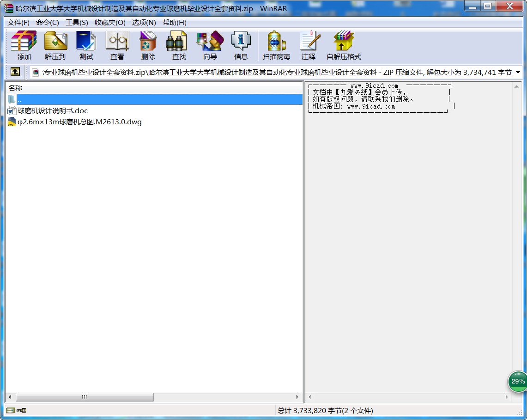Open the 选项(N) menu

144,23
